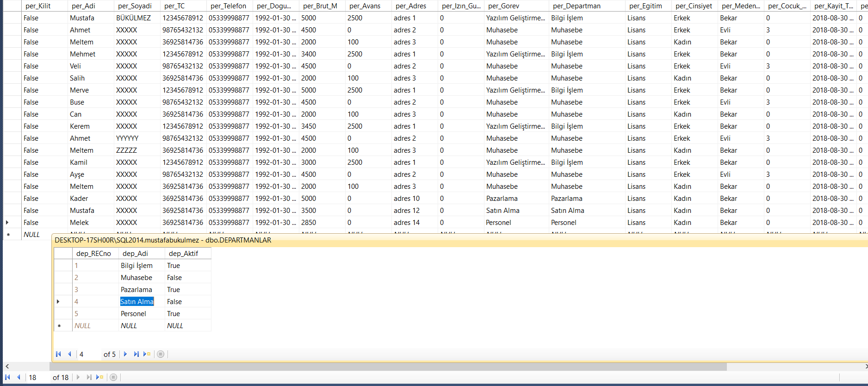
Task: Click the dep_Adi column header
Action: pyautogui.click(x=136, y=254)
